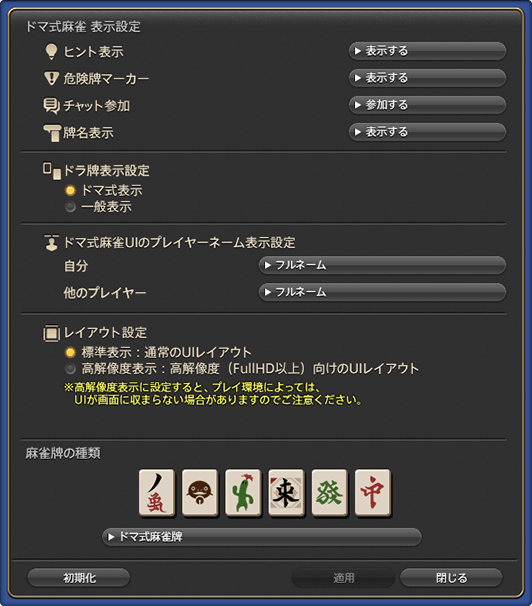This screenshot has width=532, height=606.
Task: Open the チャット参加 dropdown showing 参加する
Action: pyautogui.click(x=427, y=105)
